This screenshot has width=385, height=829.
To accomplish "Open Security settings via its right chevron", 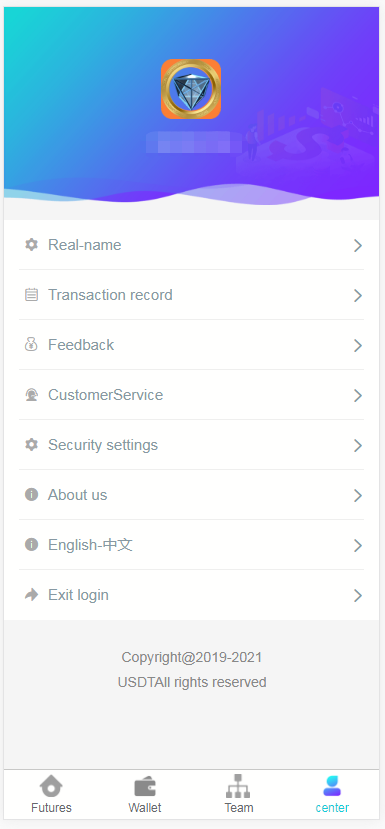I will click(x=358, y=446).
